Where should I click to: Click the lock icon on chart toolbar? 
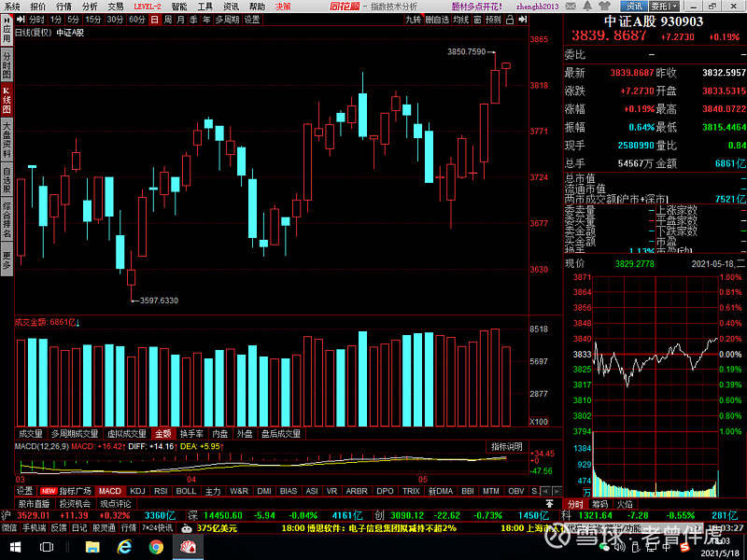[510, 20]
